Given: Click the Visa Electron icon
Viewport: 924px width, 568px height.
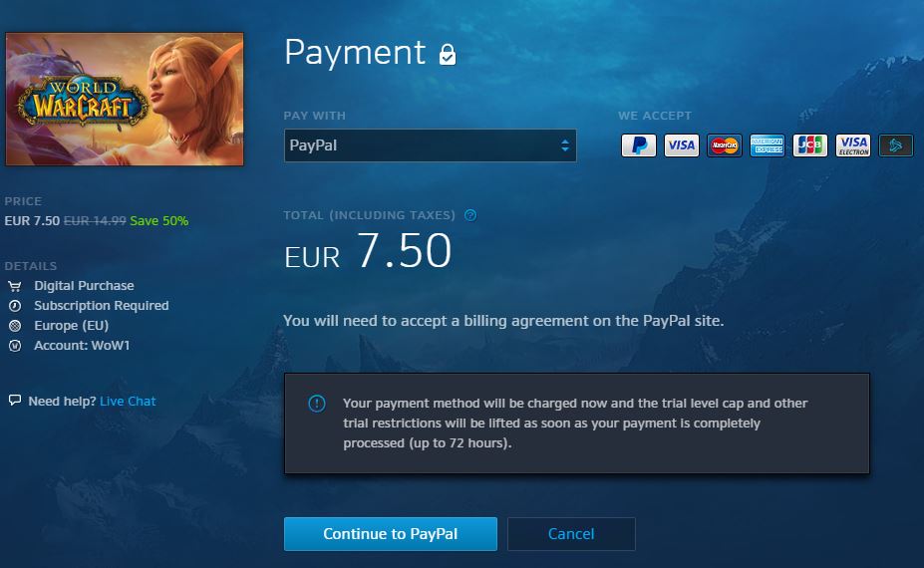Looking at the screenshot, I should [x=853, y=144].
